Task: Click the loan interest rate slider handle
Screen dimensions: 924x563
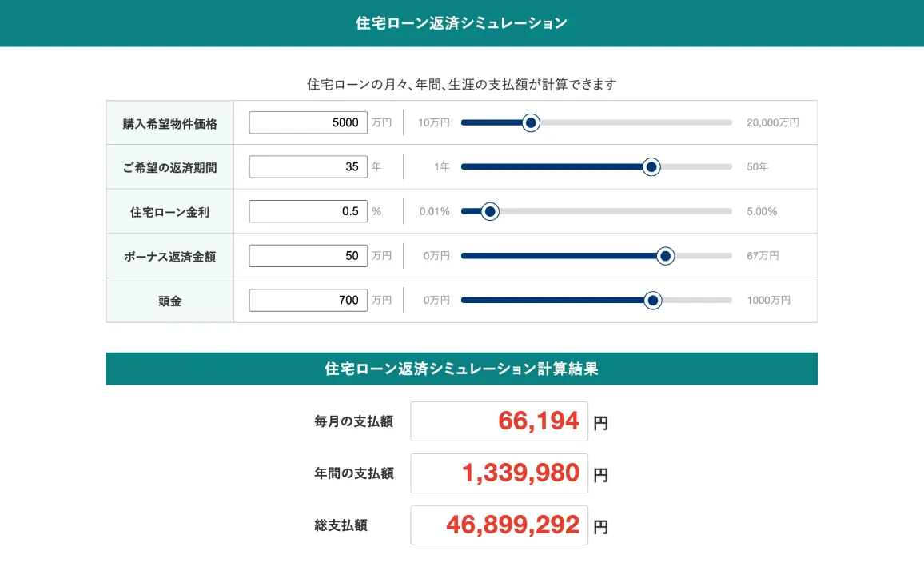Action: [x=491, y=211]
